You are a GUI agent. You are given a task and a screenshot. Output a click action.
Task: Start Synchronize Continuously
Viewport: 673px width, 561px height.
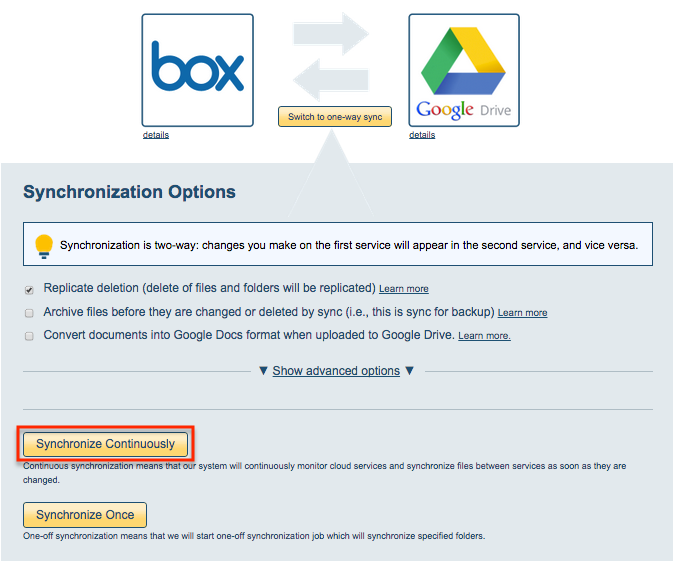[x=105, y=444]
